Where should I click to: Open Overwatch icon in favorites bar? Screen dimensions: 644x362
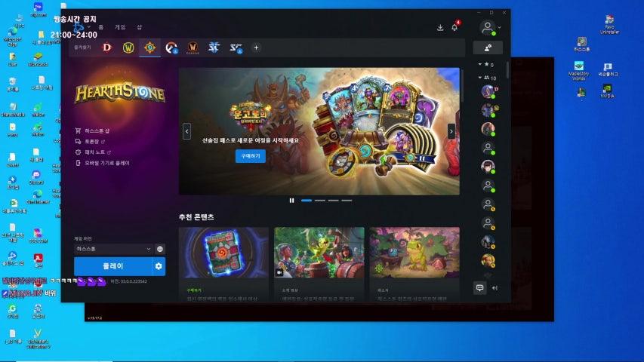click(171, 48)
